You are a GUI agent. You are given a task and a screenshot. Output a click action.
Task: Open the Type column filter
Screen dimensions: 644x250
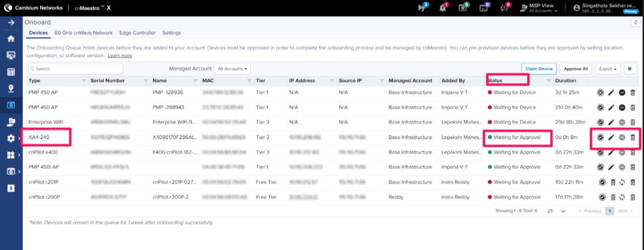coord(83,80)
